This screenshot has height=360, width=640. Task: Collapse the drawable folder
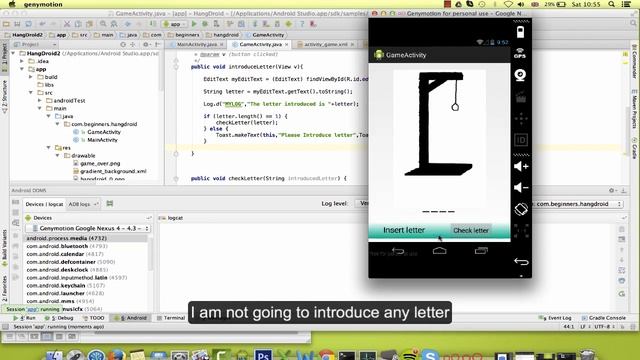pos(58,156)
